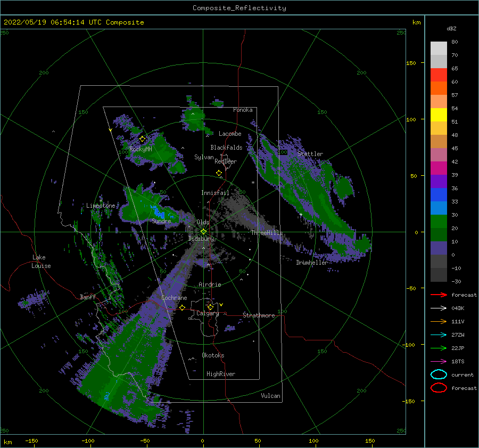
Task: Click the Banff town label
Action: (x=88, y=297)
